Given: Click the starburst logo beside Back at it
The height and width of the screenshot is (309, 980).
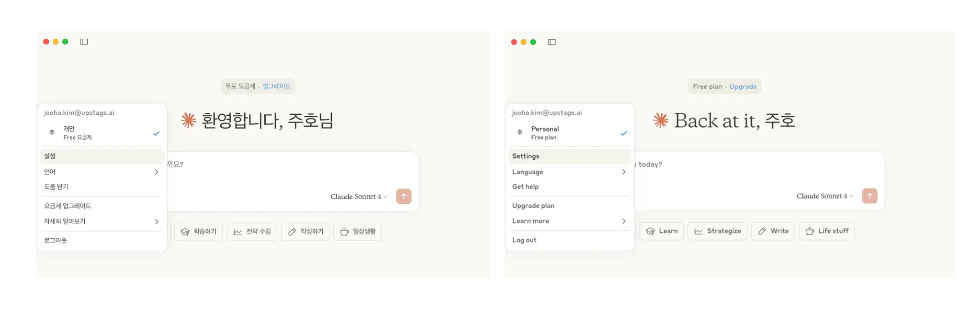Looking at the screenshot, I should pyautogui.click(x=661, y=120).
